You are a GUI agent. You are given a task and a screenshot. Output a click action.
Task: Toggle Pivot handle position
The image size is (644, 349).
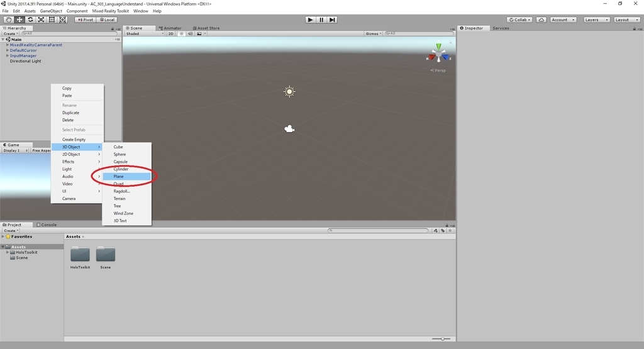click(86, 19)
